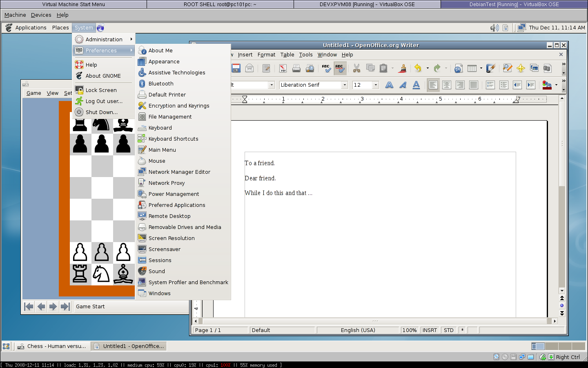This screenshot has width=588, height=368.
Task: Toggle AutoSpellcheck button in Writer toolbar
Action: [x=340, y=68]
